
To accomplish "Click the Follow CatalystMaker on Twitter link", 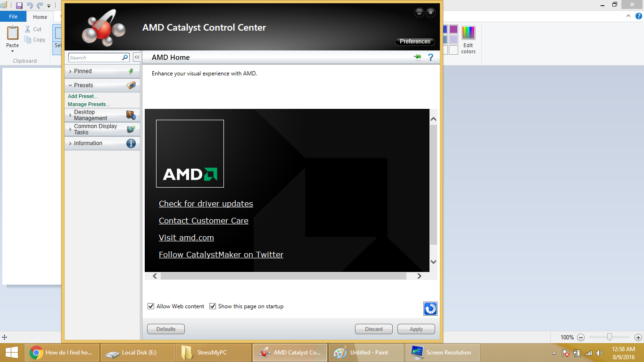I will tap(221, 255).
